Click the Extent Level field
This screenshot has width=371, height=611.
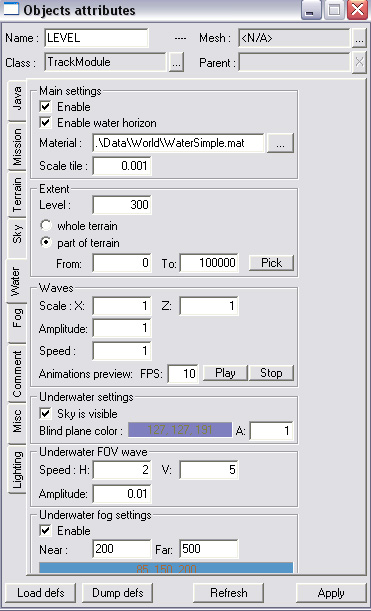click(122, 205)
